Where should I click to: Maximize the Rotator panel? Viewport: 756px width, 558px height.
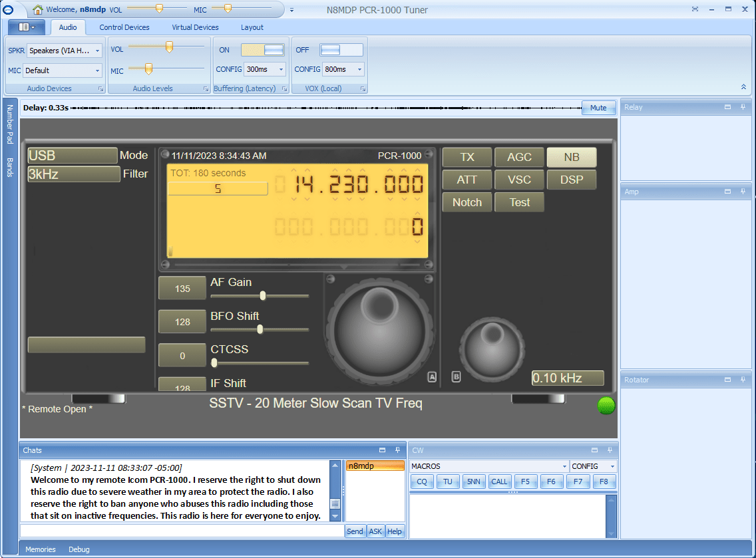[727, 380]
